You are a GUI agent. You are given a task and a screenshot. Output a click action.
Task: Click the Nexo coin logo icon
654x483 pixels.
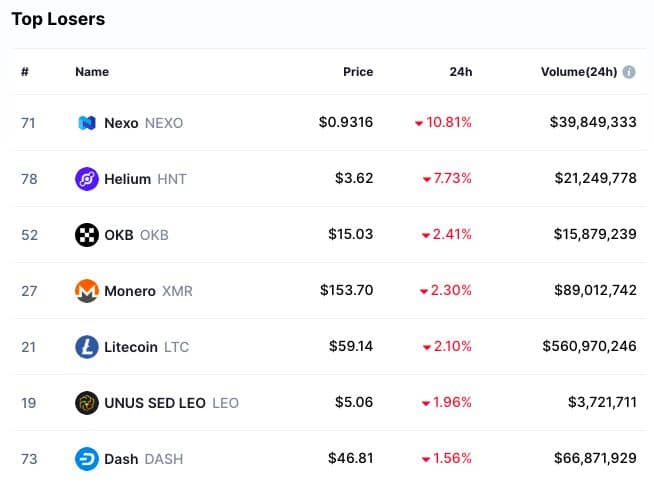[x=87, y=123]
